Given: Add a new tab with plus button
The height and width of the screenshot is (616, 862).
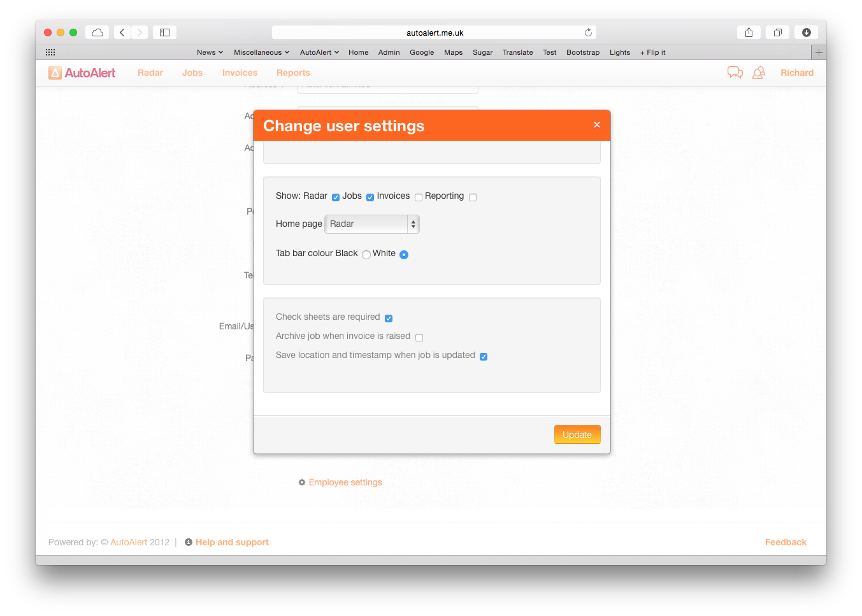Looking at the screenshot, I should click(819, 52).
